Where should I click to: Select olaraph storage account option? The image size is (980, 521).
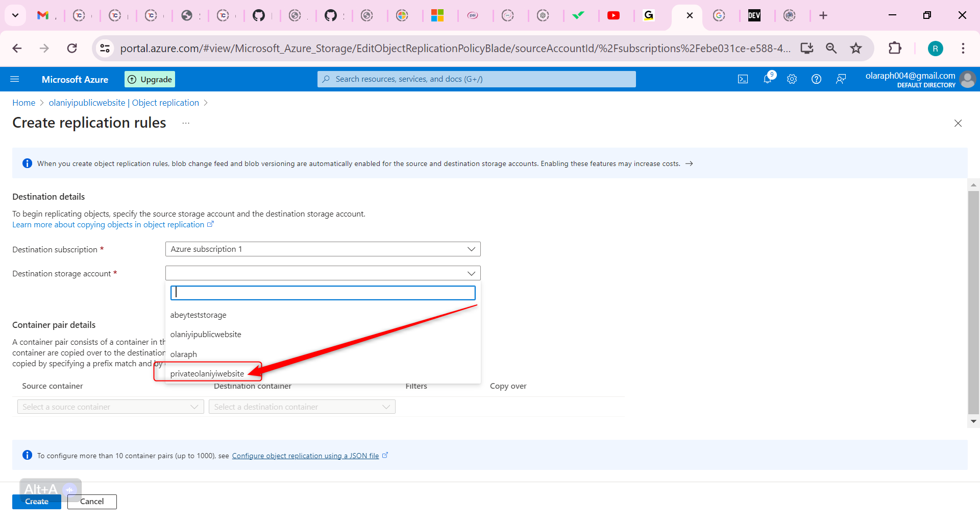click(323, 354)
